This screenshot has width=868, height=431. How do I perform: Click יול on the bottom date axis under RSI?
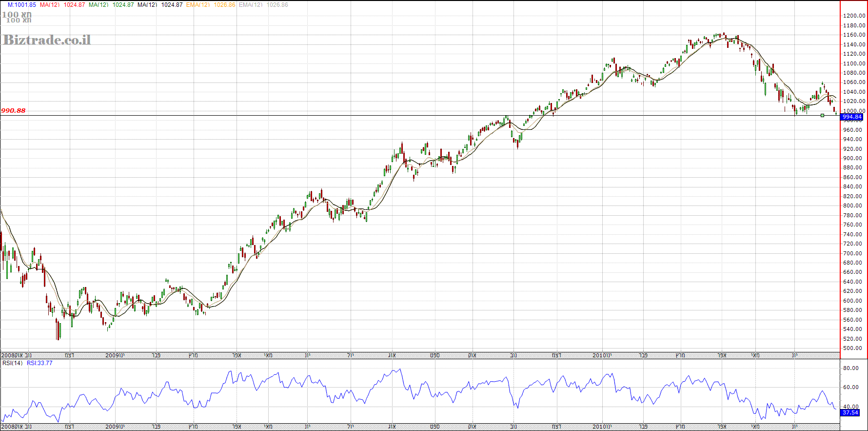click(x=351, y=427)
